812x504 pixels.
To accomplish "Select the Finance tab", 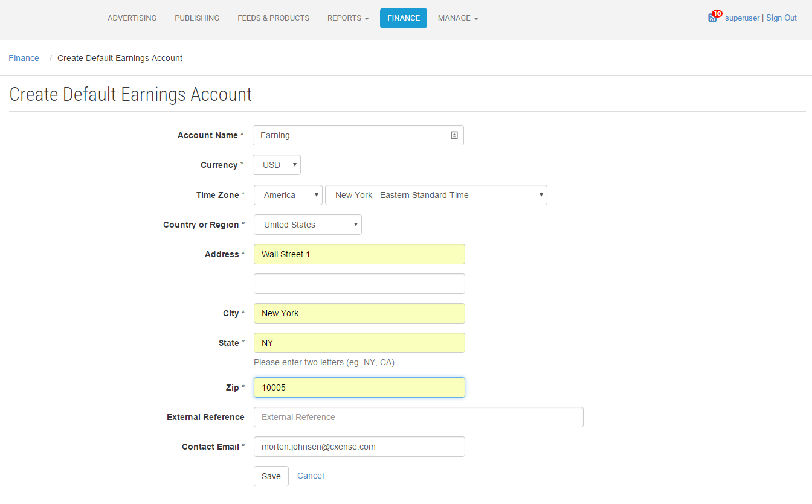I will coord(404,18).
